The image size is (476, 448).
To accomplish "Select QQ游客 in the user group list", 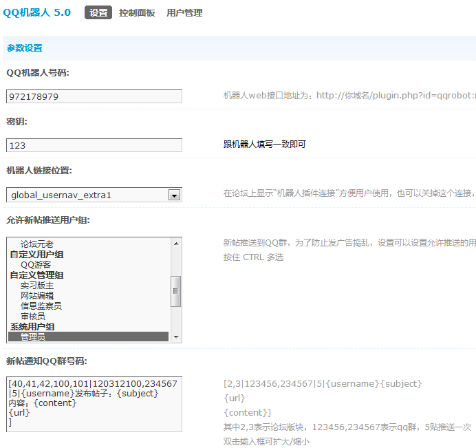I will click(x=36, y=264).
